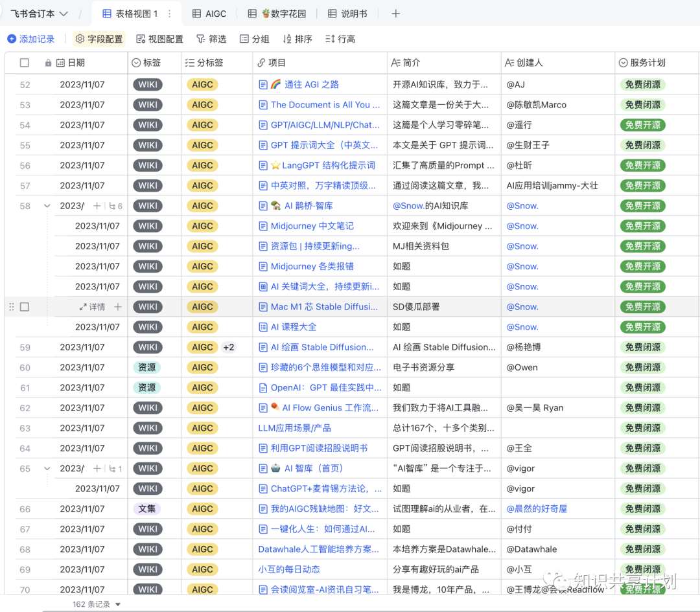Image resolution: width=700 pixels, height=612 pixels.
Task: Check the checkbox on the highlighted Mac M1 row
Action: [x=25, y=306]
